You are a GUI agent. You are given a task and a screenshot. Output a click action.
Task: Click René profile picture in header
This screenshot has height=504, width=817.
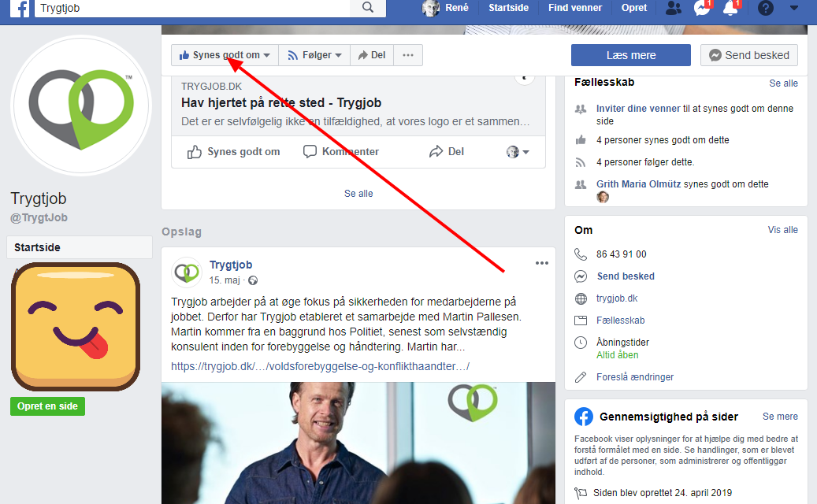tap(430, 8)
